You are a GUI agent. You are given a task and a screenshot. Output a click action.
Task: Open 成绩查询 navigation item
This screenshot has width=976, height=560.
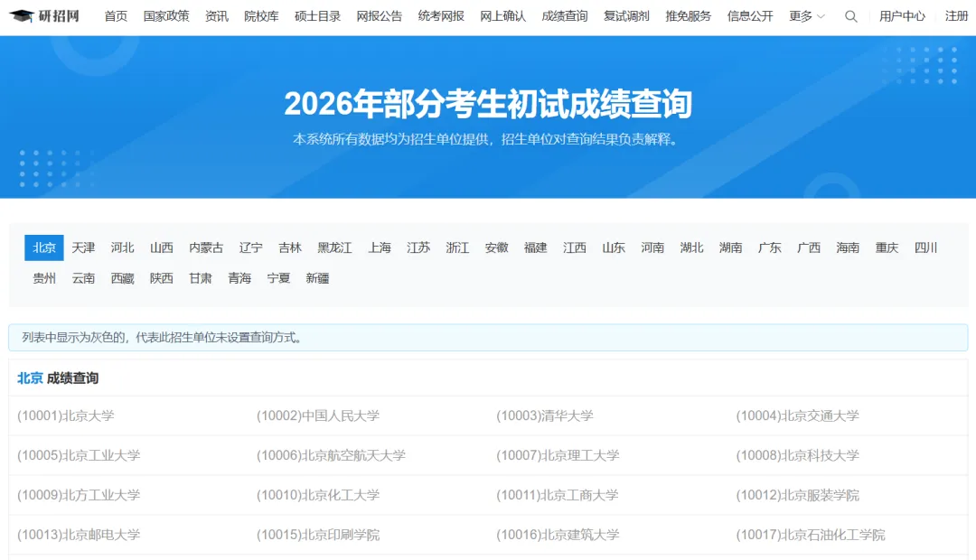pyautogui.click(x=565, y=16)
